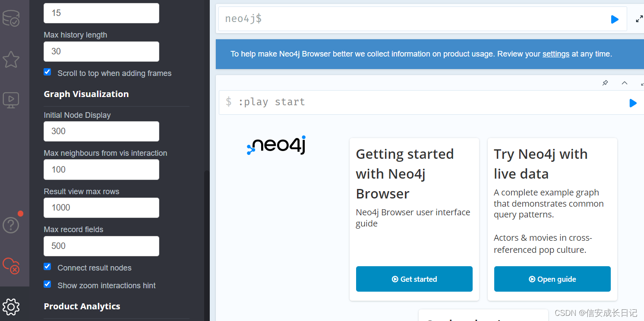The height and width of the screenshot is (321, 644).
Task: Click inside the neo4j$ command input
Action: point(388,19)
